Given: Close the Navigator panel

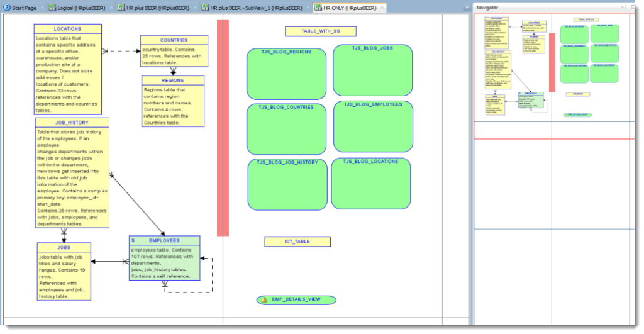Looking at the screenshot, I should [622, 8].
